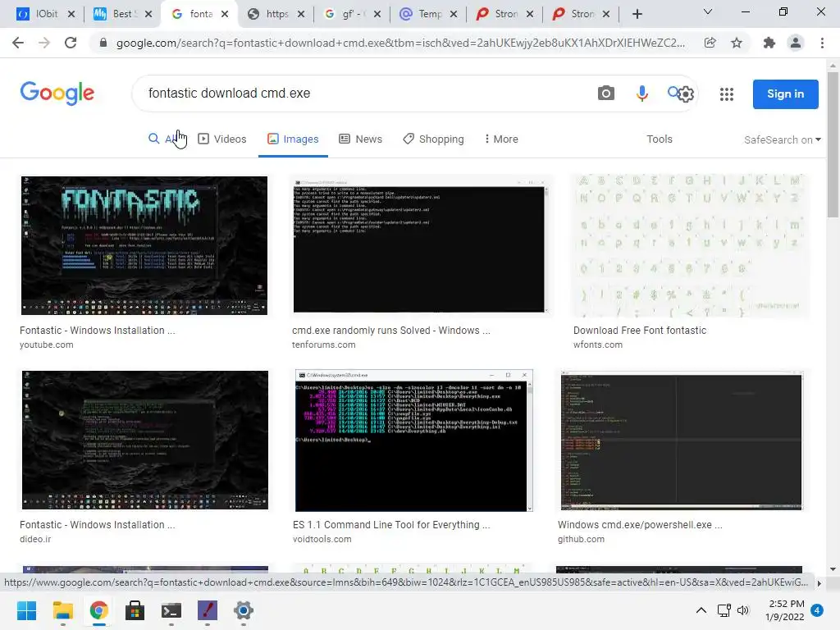Screen dimensions: 840x630
Task: Close the Temp tab
Action: click(454, 14)
